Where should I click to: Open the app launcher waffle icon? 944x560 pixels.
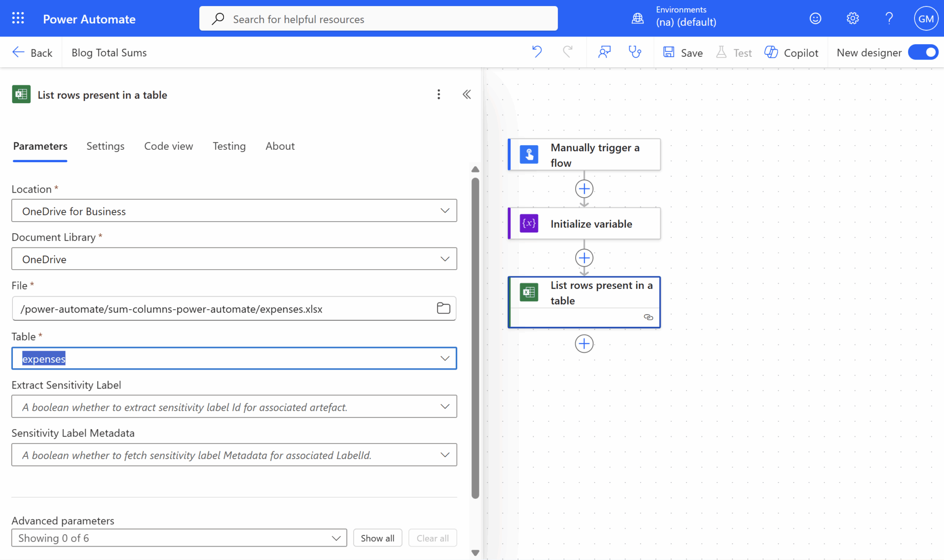(18, 18)
